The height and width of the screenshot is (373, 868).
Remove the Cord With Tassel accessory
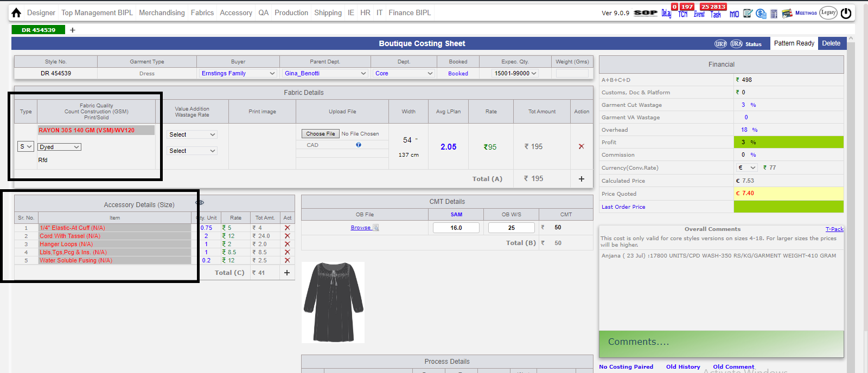[x=288, y=236]
